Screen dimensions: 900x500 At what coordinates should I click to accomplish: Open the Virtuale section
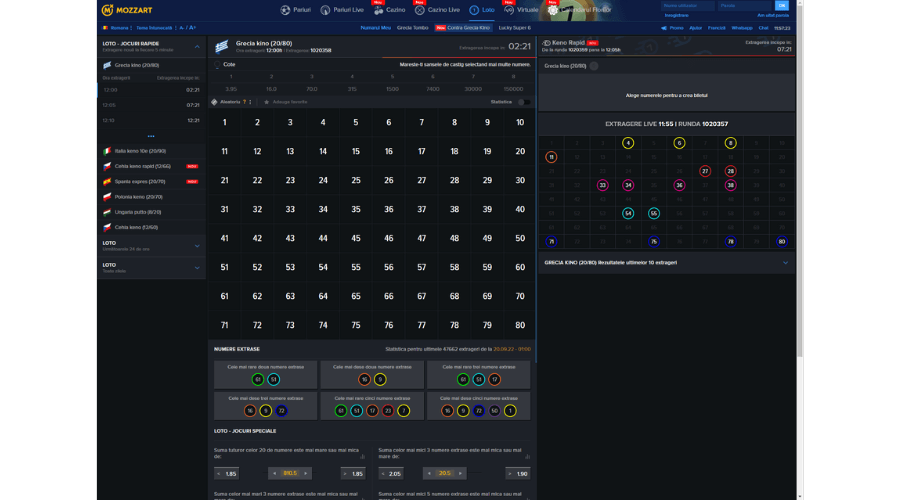pyautogui.click(x=521, y=10)
